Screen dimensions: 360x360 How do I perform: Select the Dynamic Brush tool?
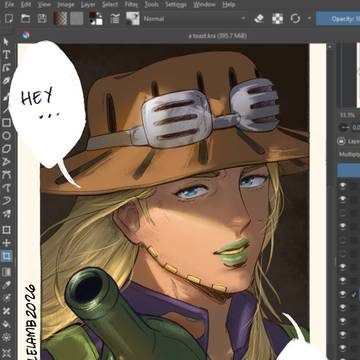(x=6, y=200)
